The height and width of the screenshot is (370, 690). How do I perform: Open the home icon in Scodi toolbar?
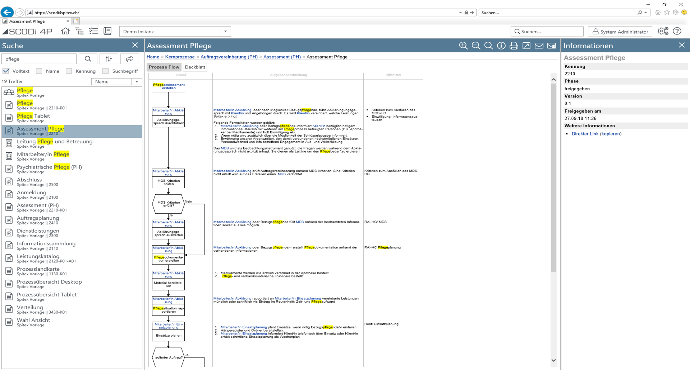coord(65,31)
